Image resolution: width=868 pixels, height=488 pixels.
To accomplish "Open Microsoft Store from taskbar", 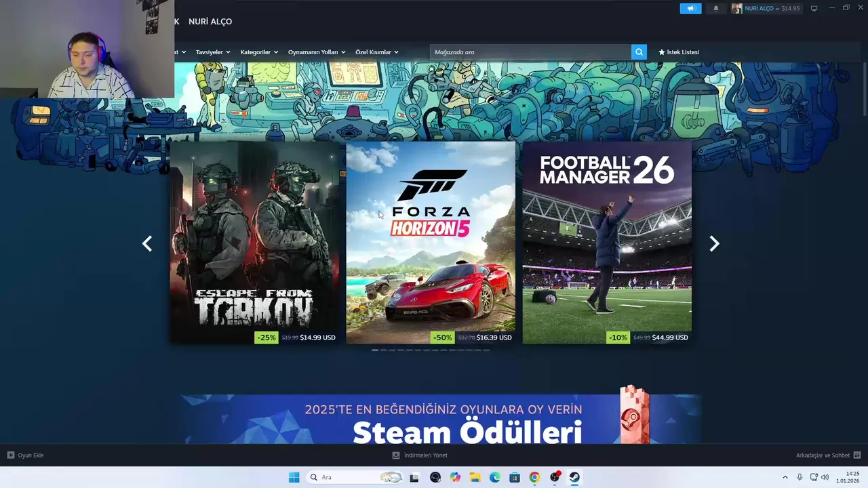I will [x=515, y=477].
